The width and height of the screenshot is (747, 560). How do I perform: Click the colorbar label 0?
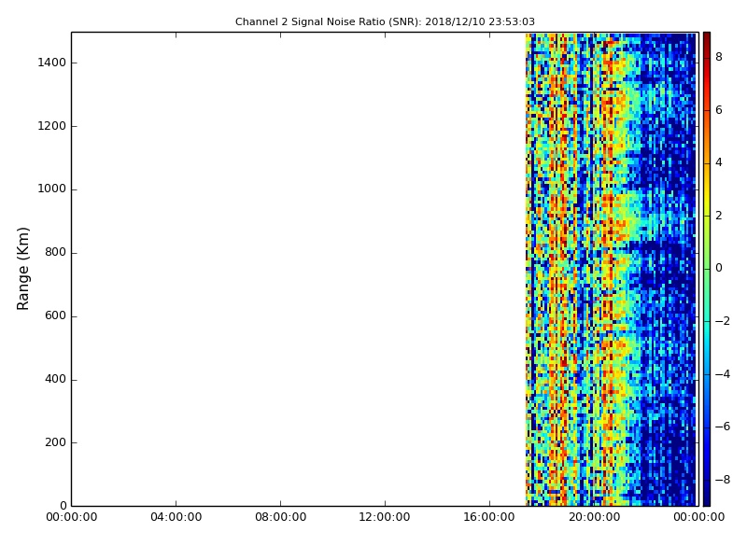[x=719, y=268]
